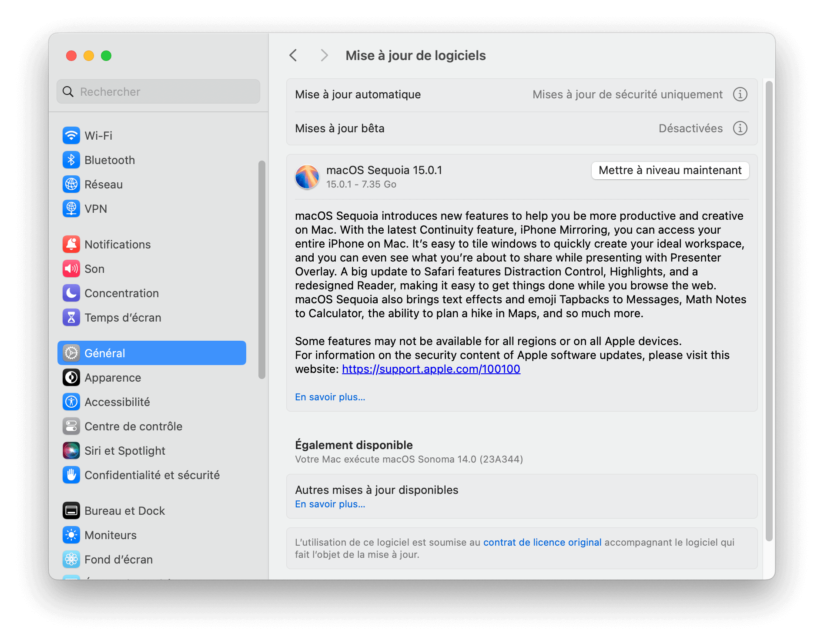Click Autres mises à jour disponibles label
Screen dimensions: 824x644
377,490
